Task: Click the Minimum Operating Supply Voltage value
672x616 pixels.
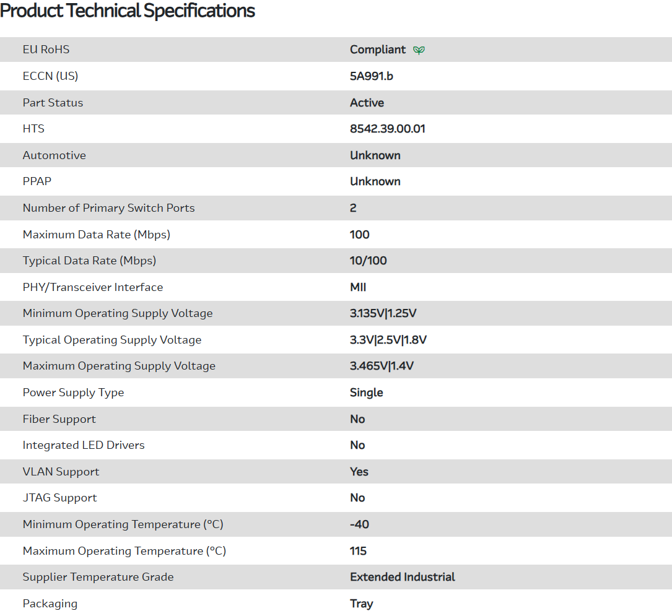Action: pyautogui.click(x=383, y=313)
